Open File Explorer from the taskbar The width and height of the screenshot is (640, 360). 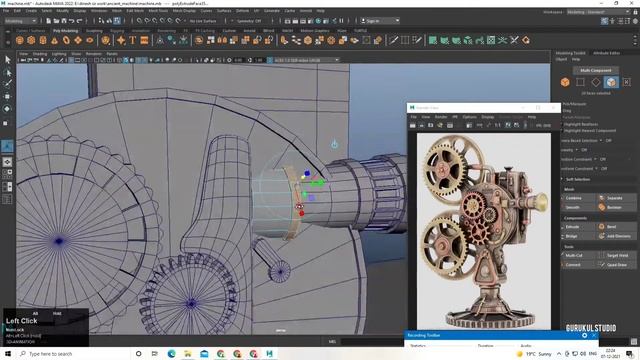188,353
